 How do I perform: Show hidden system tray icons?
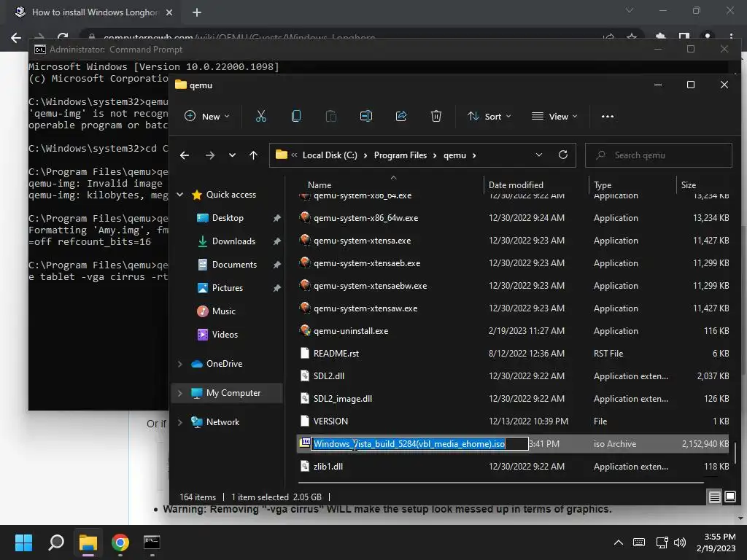pos(619,542)
